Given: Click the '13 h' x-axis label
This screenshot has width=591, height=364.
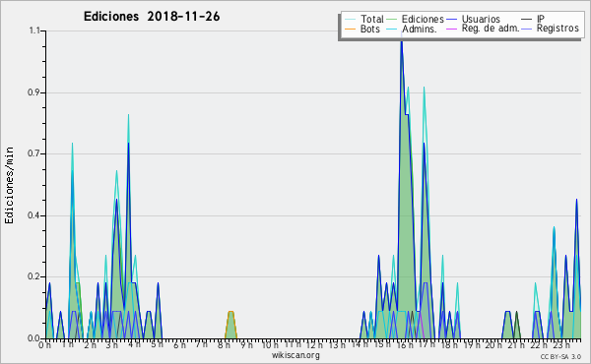Looking at the screenshot, I should pyautogui.click(x=337, y=344).
